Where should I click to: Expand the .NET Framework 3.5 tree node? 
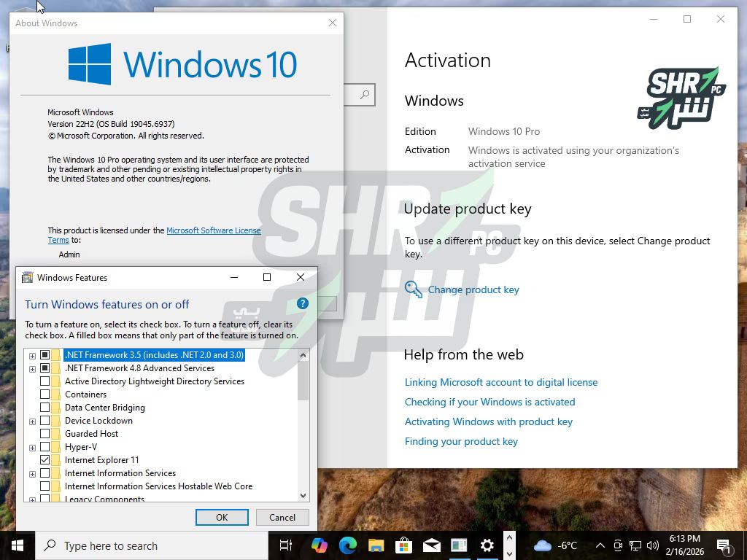pos(32,356)
